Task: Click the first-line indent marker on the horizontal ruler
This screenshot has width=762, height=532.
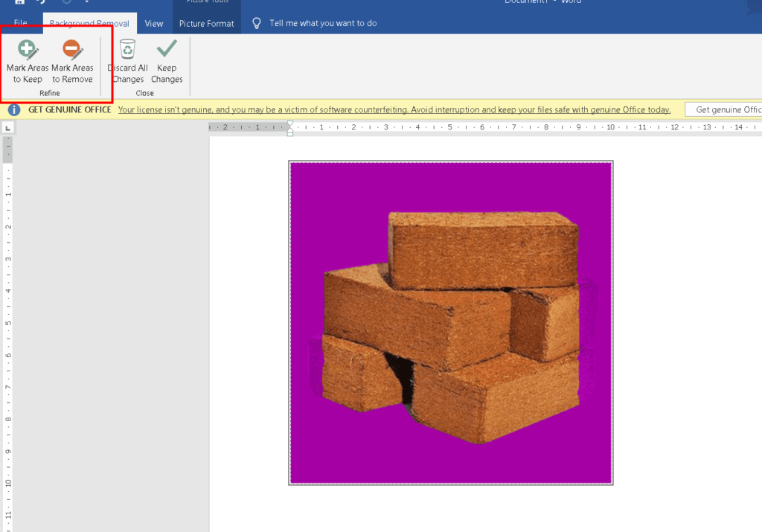Action: 289,124
